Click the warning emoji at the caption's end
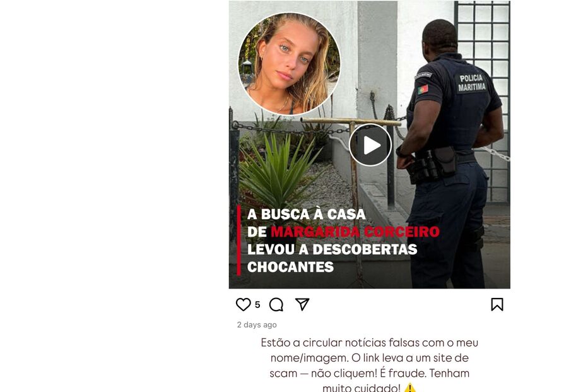588x392 pixels. [x=410, y=388]
